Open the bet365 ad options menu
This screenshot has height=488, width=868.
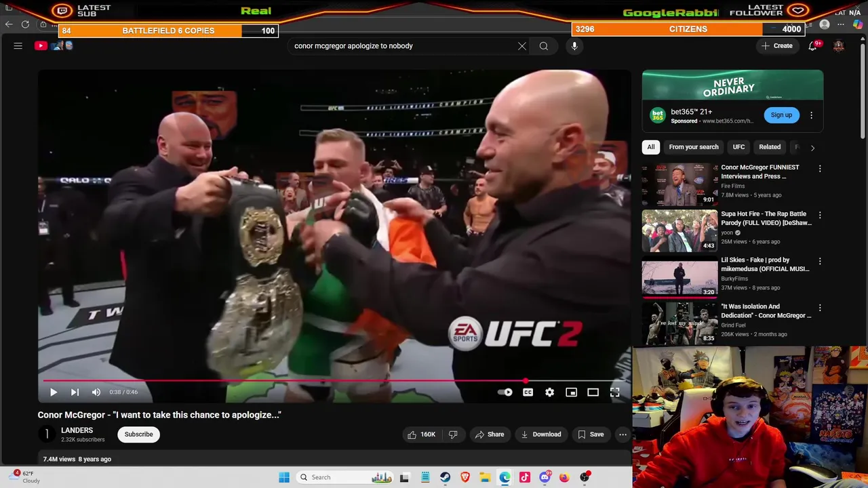(x=811, y=115)
